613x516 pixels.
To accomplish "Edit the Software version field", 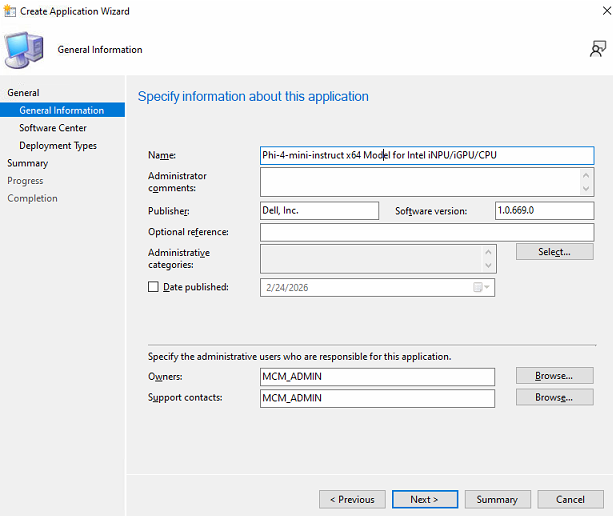I will click(x=545, y=210).
